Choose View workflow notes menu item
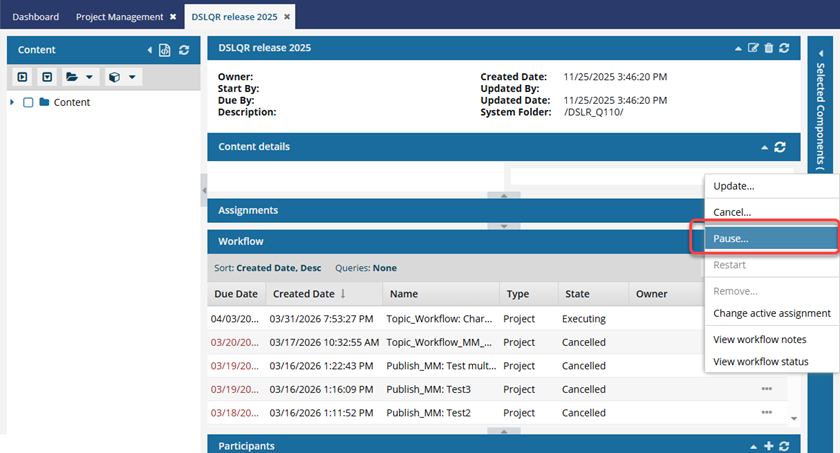Viewport: 840px width, 453px height. coord(761,339)
